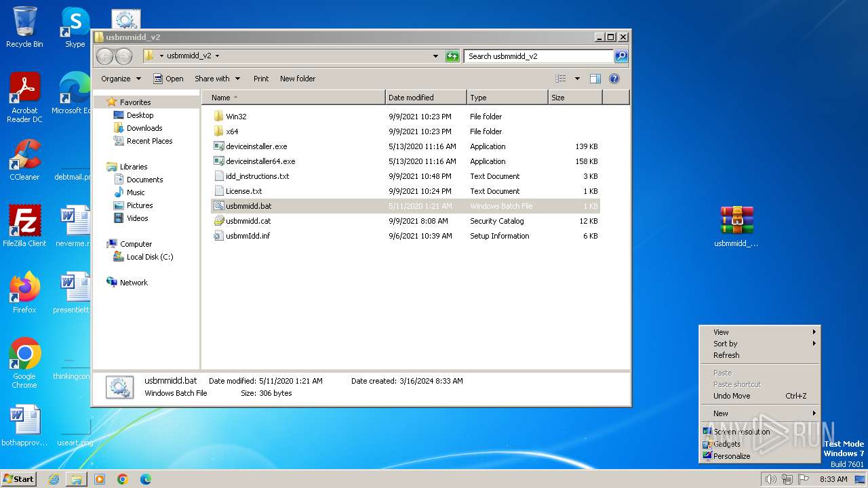Screen dimensions: 868x488
Task: Click the Chrome icon in the taskbar
Action: 123,479
